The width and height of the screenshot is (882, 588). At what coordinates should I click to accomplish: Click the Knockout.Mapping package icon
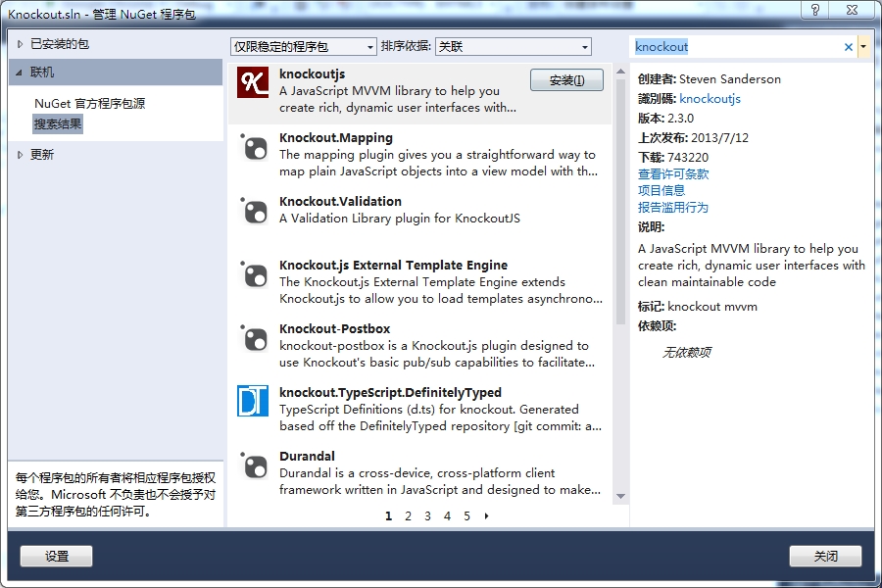click(x=254, y=148)
